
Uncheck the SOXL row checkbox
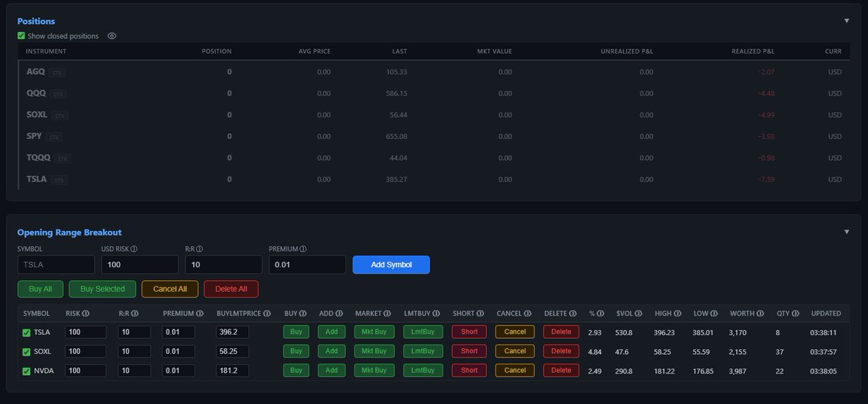(x=27, y=351)
